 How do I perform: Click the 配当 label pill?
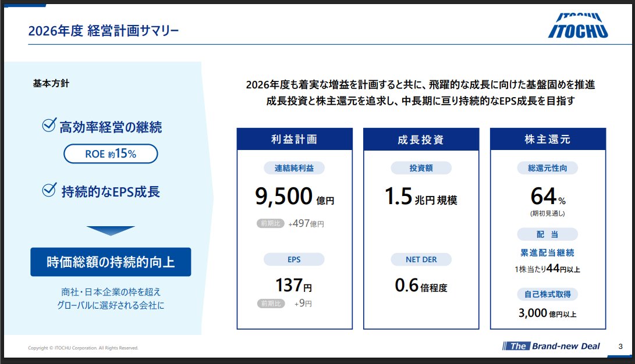pyautogui.click(x=548, y=234)
